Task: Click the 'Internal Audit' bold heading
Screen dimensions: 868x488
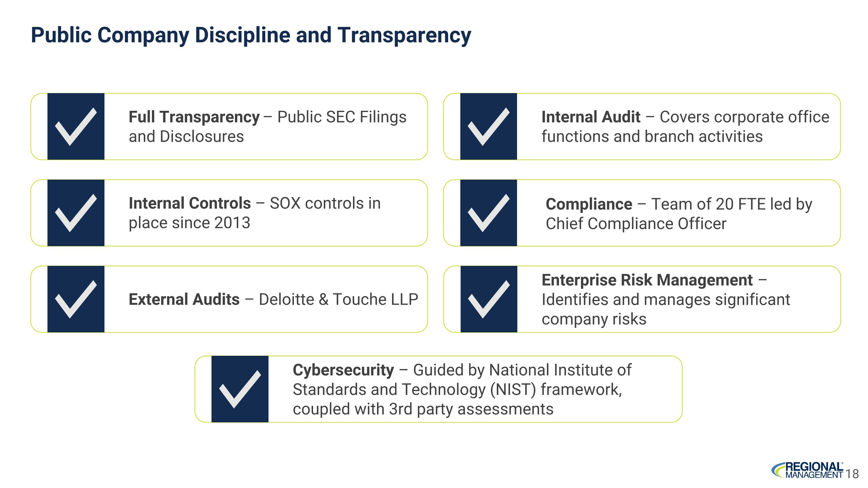Action: pos(591,117)
